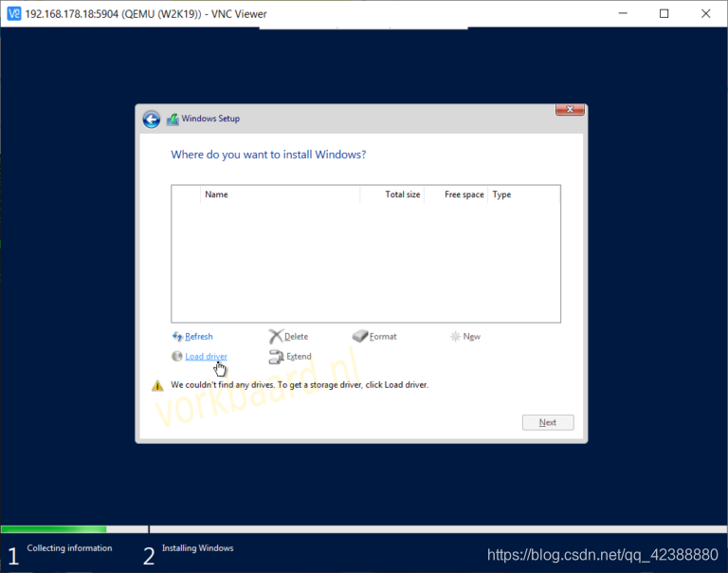The width and height of the screenshot is (728, 573).
Task: Minimize the VNC Viewer window
Action: click(x=623, y=13)
